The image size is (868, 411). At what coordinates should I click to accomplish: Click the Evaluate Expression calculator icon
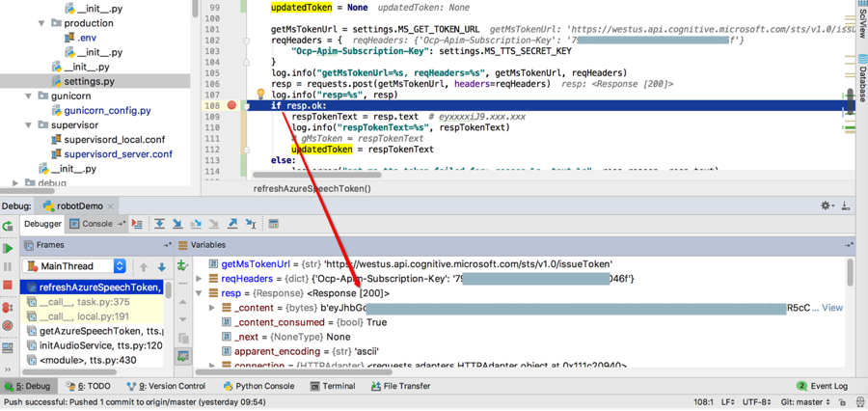273,224
